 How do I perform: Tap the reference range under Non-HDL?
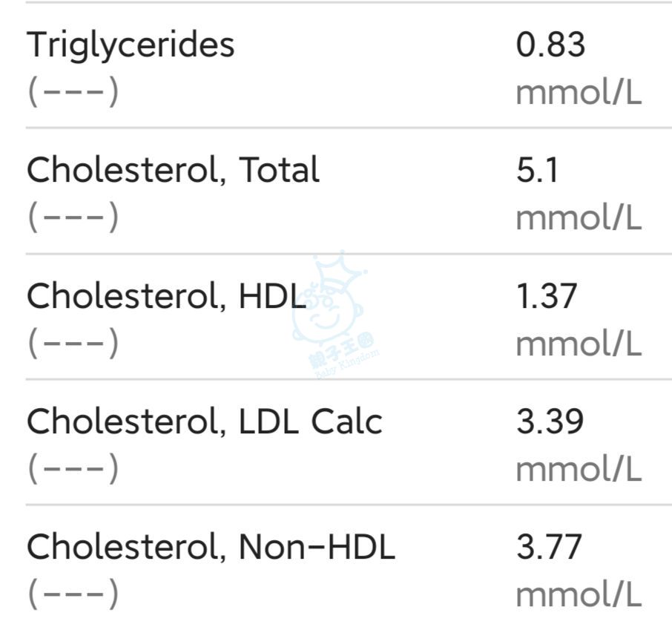[73, 594]
